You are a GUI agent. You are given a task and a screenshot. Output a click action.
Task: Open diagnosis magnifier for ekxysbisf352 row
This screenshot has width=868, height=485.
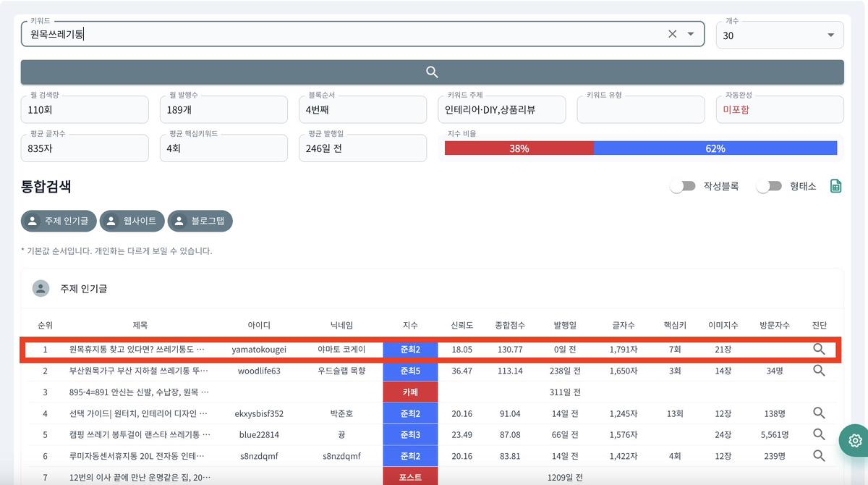pyautogui.click(x=819, y=413)
